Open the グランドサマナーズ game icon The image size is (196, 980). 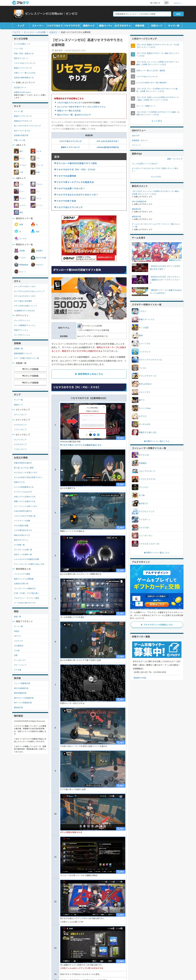135,376
